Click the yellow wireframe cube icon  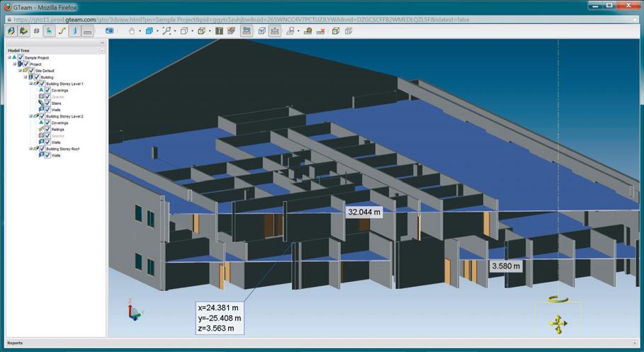[336, 30]
